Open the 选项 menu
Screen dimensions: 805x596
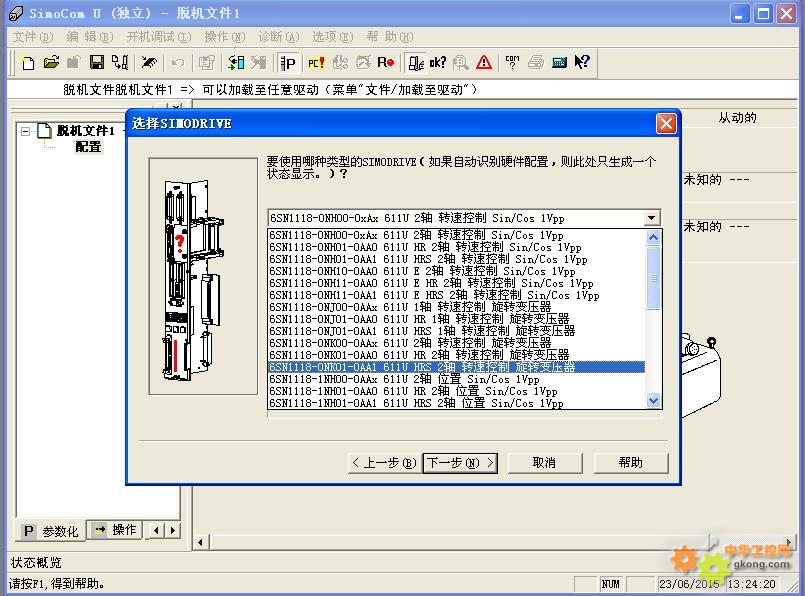pyautogui.click(x=333, y=37)
